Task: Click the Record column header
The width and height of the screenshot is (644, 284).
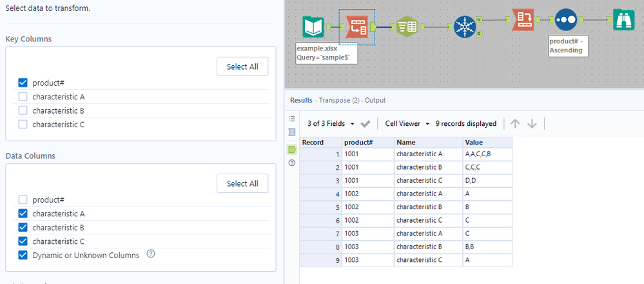Action: [x=320, y=143]
